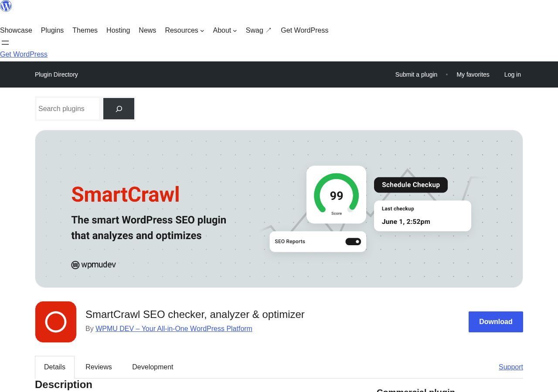Open the Plugin Directory link
Image resolution: width=558 pixels, height=392 pixels.
click(x=56, y=74)
